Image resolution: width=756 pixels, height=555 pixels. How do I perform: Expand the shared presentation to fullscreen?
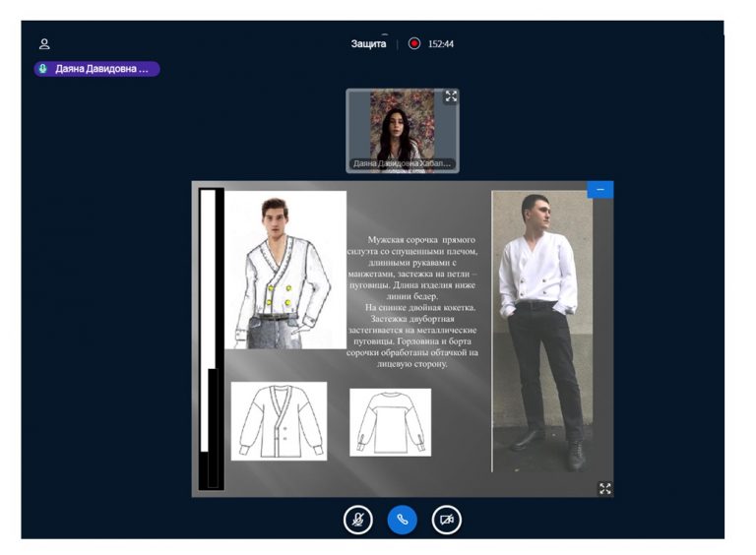pyautogui.click(x=605, y=488)
